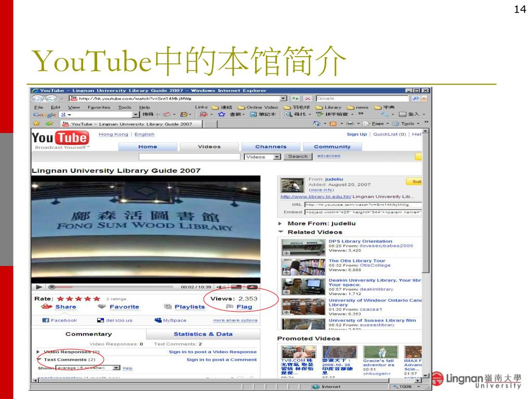Click the RSS feeds toolbar icon
The width and height of the screenshot is (532, 399).
coord(333,124)
